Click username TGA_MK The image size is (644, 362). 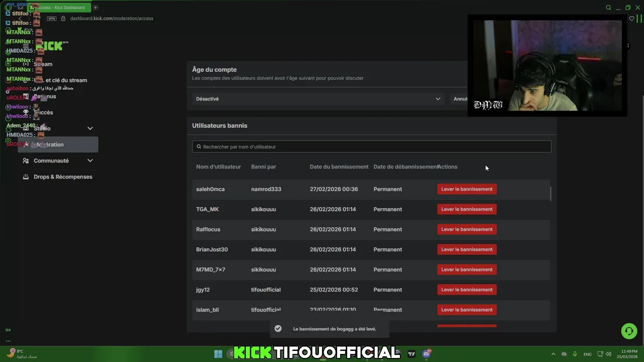tap(207, 209)
